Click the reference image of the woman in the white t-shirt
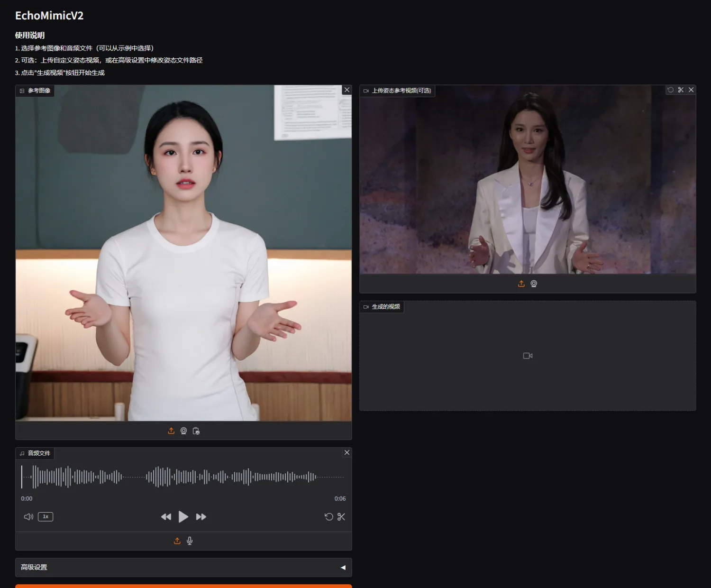The image size is (711, 588). pos(183,253)
